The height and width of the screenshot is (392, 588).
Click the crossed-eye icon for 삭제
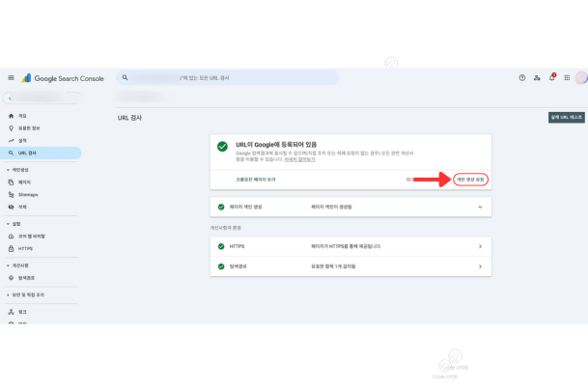click(x=11, y=207)
